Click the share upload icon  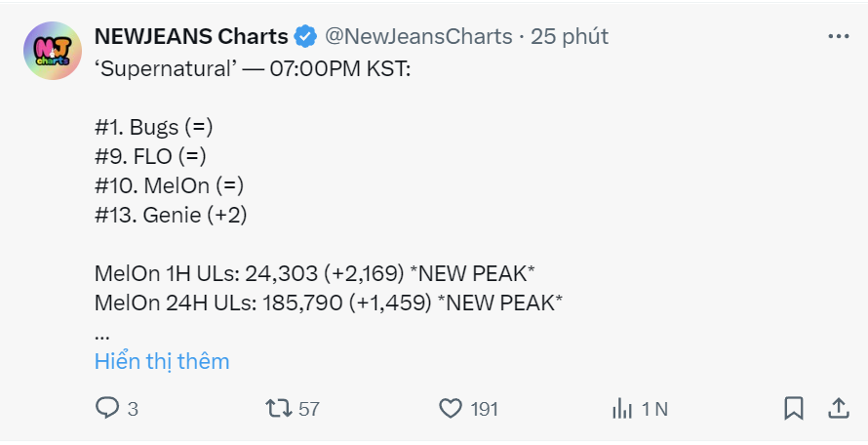point(837,408)
